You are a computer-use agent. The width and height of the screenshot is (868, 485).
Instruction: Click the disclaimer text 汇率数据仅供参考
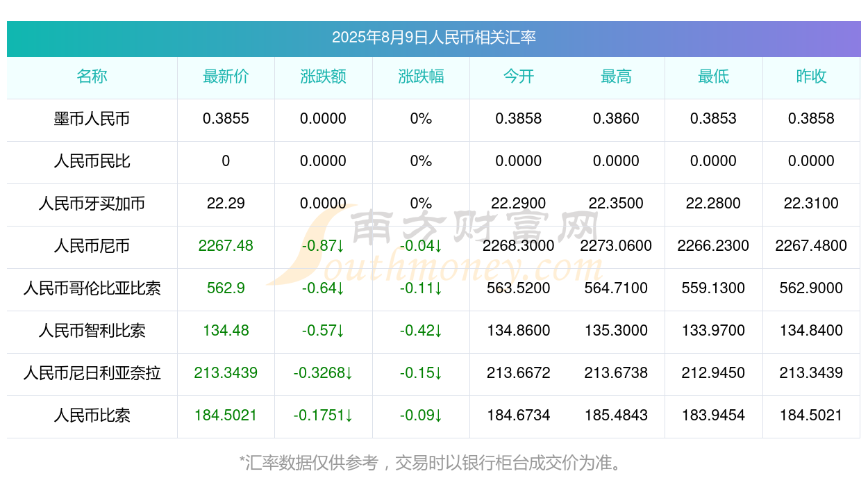click(x=312, y=463)
